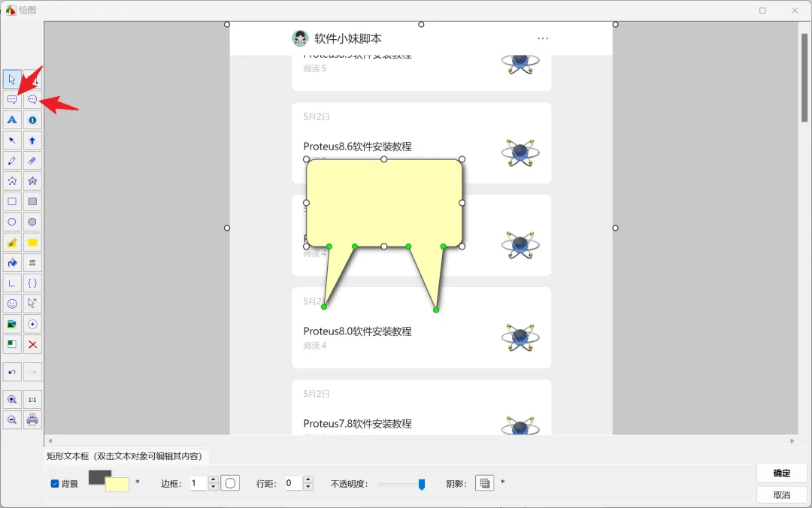Toggle the rounded corner border button
This screenshot has height=508, width=812.
tap(231, 484)
